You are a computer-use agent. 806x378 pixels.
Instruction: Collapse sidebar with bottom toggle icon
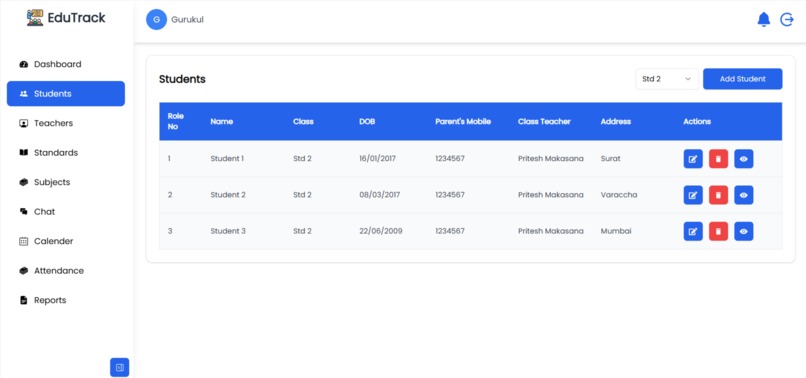click(x=119, y=367)
